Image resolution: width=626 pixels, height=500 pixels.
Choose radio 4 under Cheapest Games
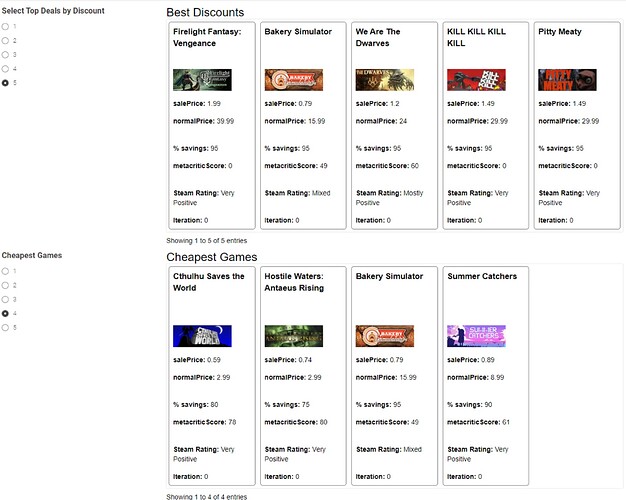(5, 313)
